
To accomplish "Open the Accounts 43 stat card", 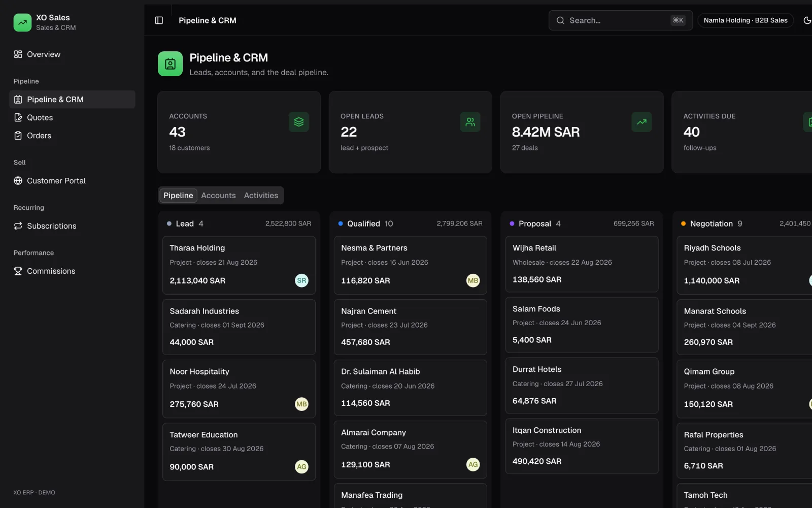I will [239, 132].
